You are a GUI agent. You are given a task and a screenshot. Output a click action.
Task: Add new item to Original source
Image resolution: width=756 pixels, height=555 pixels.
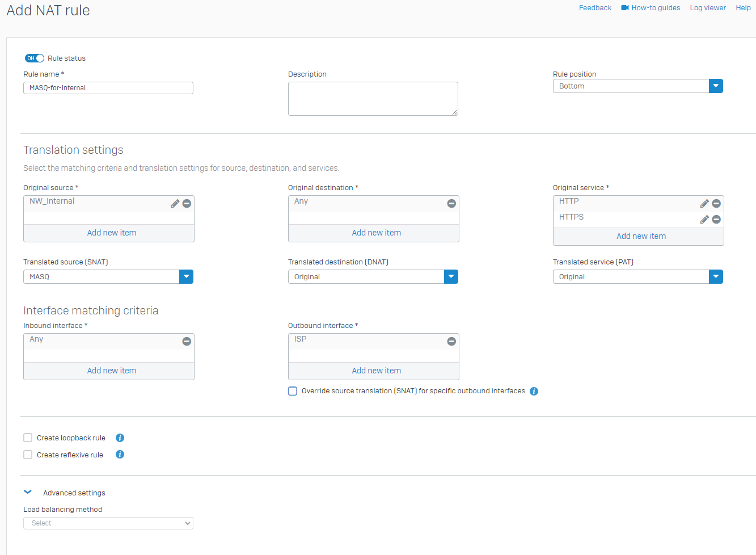pyautogui.click(x=112, y=233)
